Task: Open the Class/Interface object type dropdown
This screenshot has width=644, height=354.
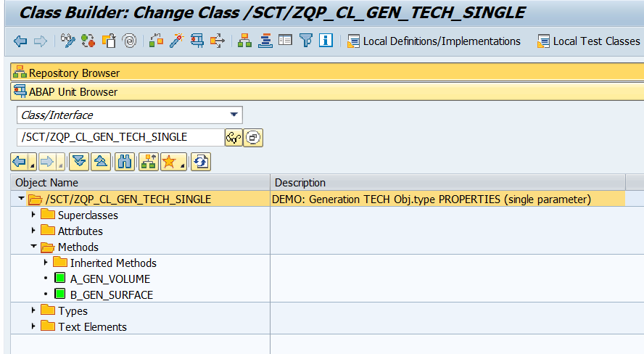Action: point(234,115)
